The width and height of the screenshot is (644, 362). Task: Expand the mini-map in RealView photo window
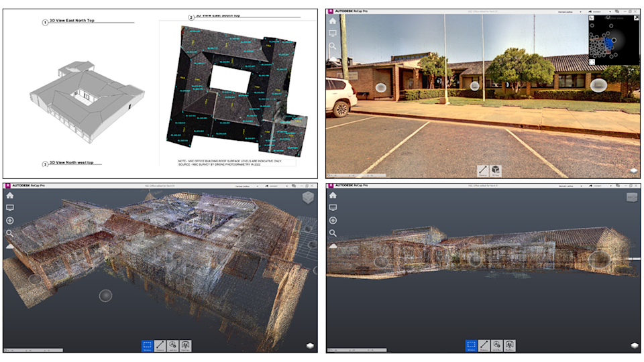pos(636,18)
